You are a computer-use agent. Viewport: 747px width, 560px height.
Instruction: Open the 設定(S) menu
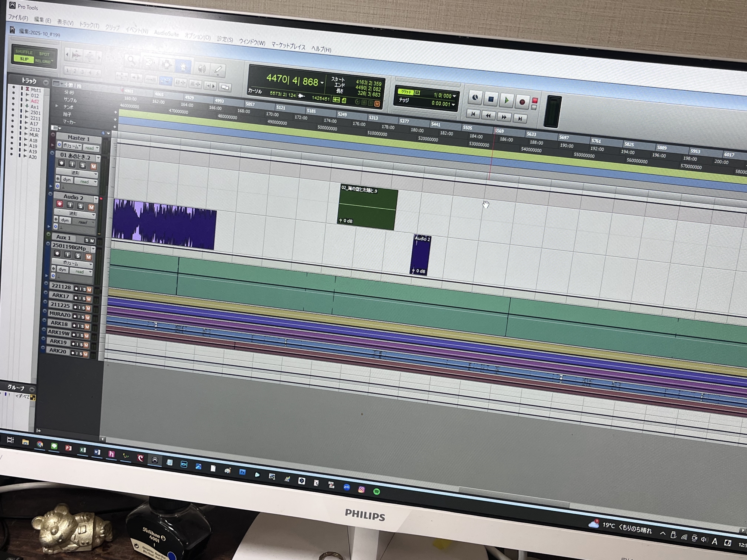[224, 39]
